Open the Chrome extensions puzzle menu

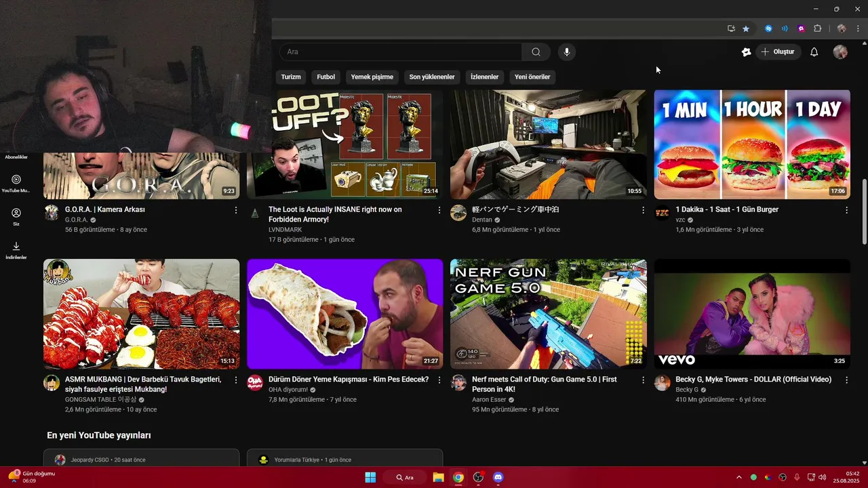point(817,28)
